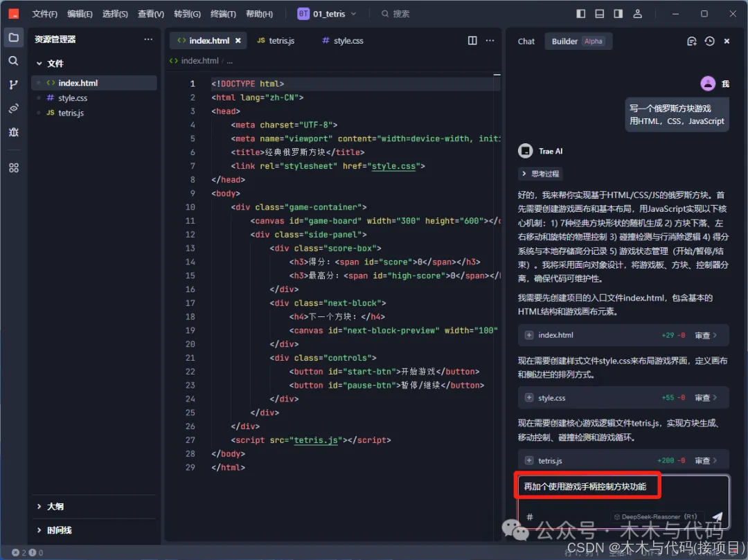Click the plus icon beside index.html change
Viewport: 748px width, 560px height.
(529, 335)
